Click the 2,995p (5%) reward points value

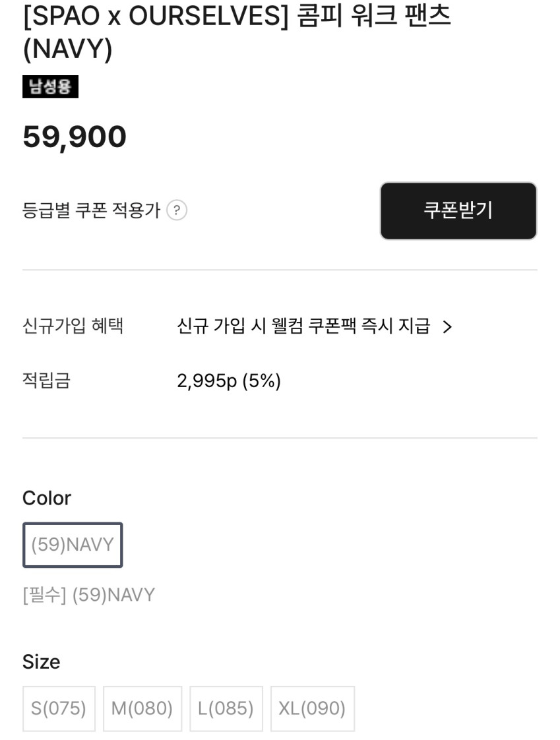click(x=229, y=381)
